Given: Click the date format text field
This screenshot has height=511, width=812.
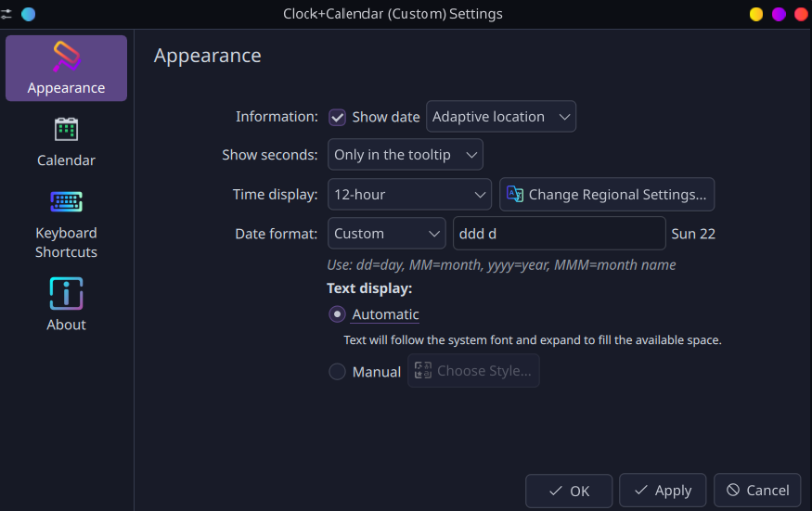Looking at the screenshot, I should pyautogui.click(x=560, y=234).
